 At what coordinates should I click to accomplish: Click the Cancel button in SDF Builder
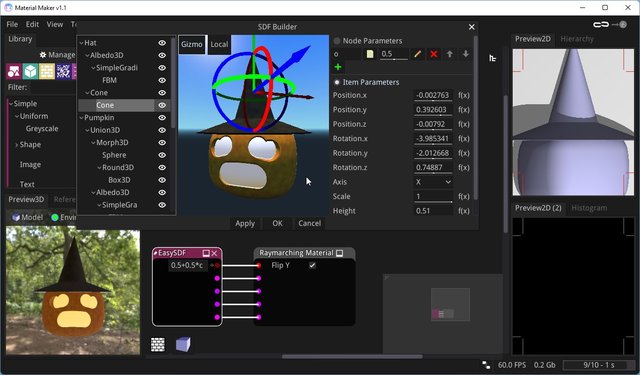(x=309, y=223)
